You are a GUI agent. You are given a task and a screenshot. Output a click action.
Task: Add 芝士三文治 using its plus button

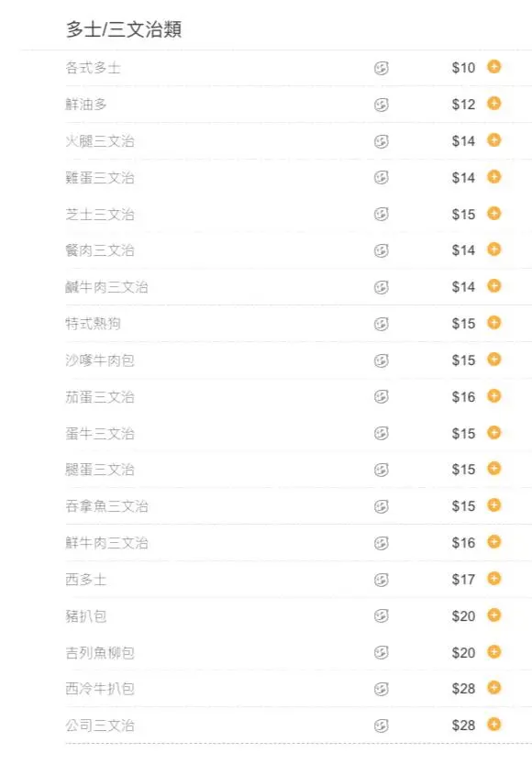tap(494, 214)
